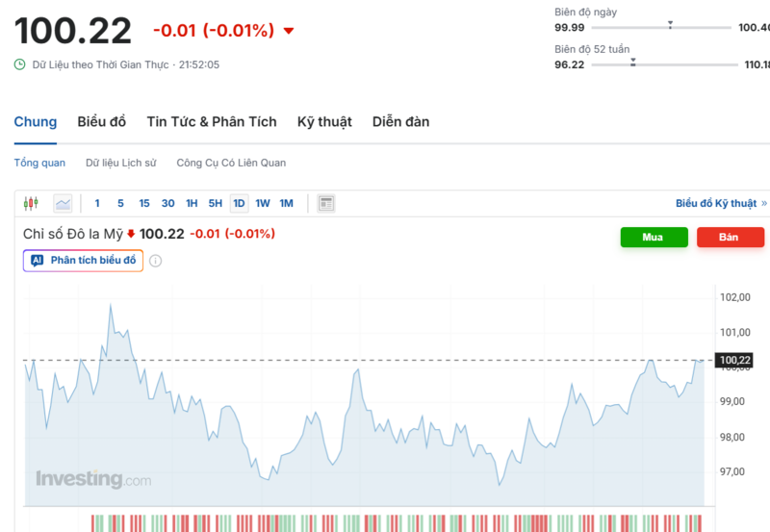Switch to candlestick chart type icon
This screenshot has width=770, height=532.
coord(31,203)
